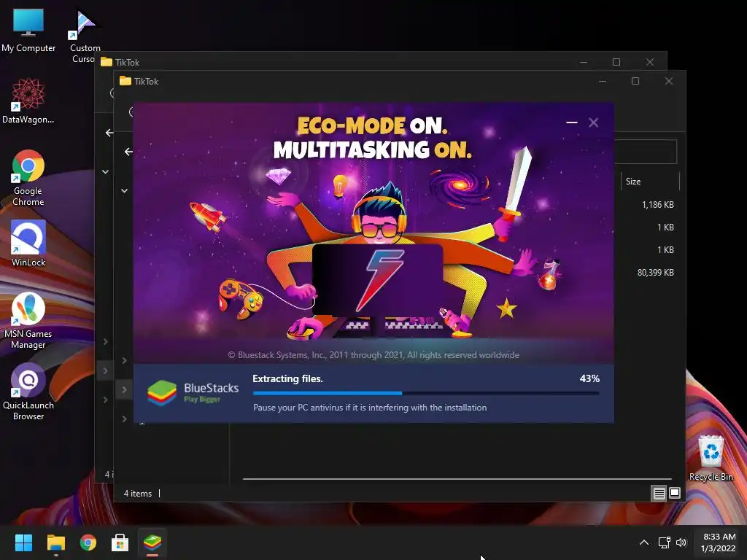This screenshot has width=747, height=560.
Task: Go back in rear TikTok window
Action: coord(109,133)
